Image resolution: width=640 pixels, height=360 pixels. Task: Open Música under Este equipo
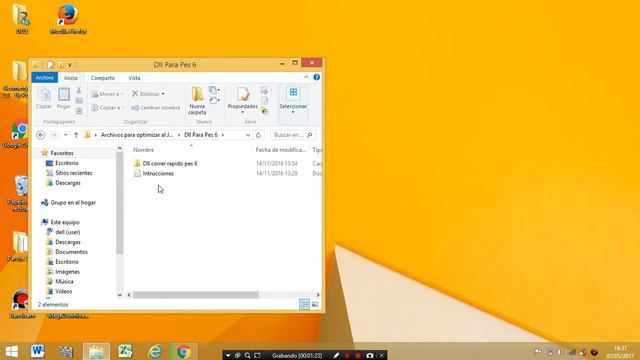pos(64,282)
